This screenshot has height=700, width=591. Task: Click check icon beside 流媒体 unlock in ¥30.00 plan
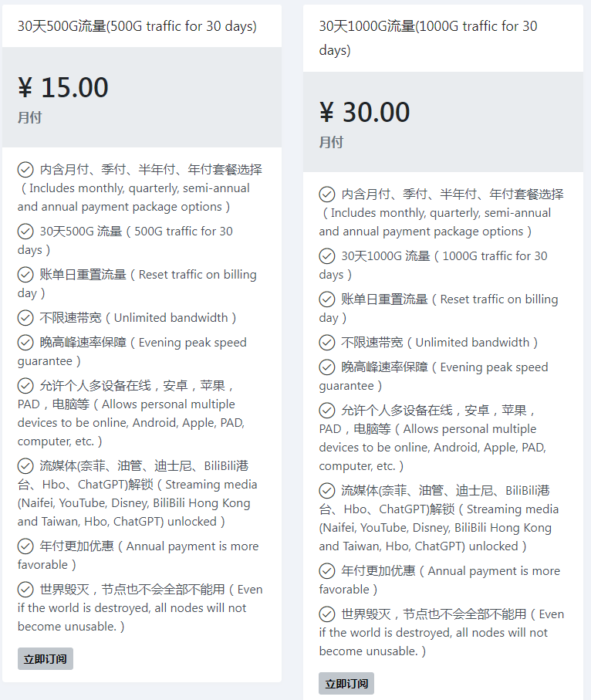coord(327,491)
